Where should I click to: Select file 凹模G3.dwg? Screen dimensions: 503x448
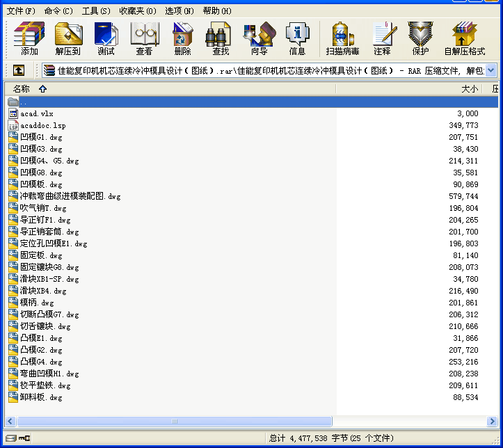[41, 149]
